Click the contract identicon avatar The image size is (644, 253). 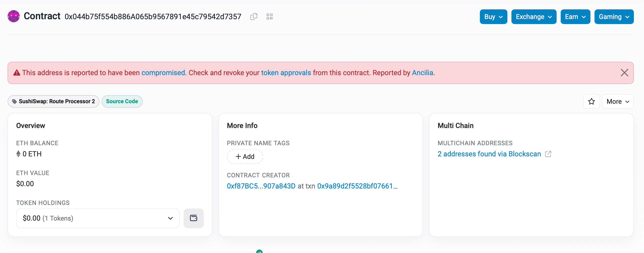coord(14,16)
